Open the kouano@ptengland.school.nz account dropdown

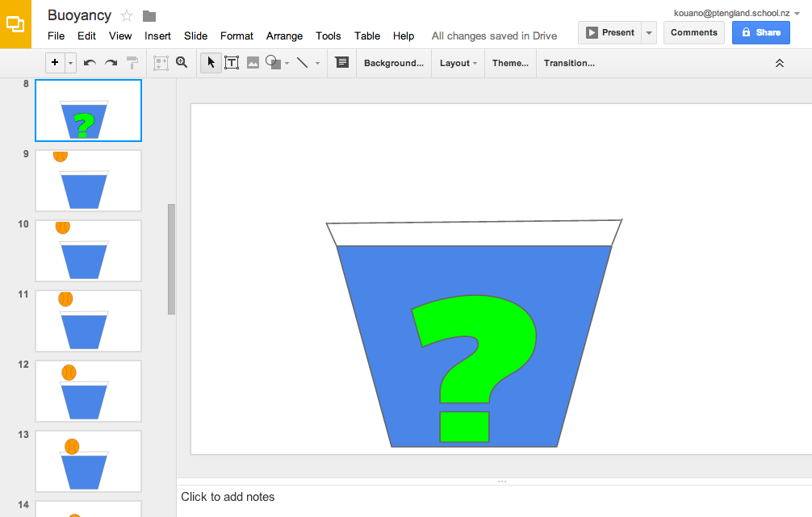737,13
